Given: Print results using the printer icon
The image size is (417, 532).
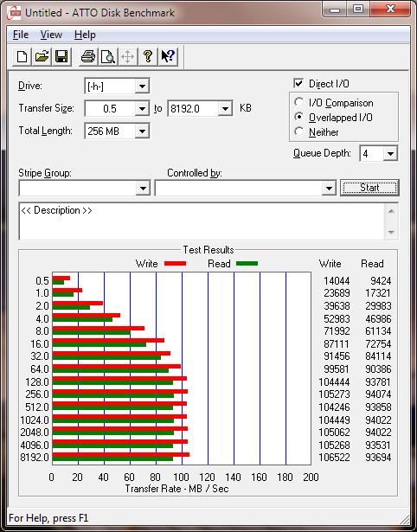Looking at the screenshot, I should (88, 56).
